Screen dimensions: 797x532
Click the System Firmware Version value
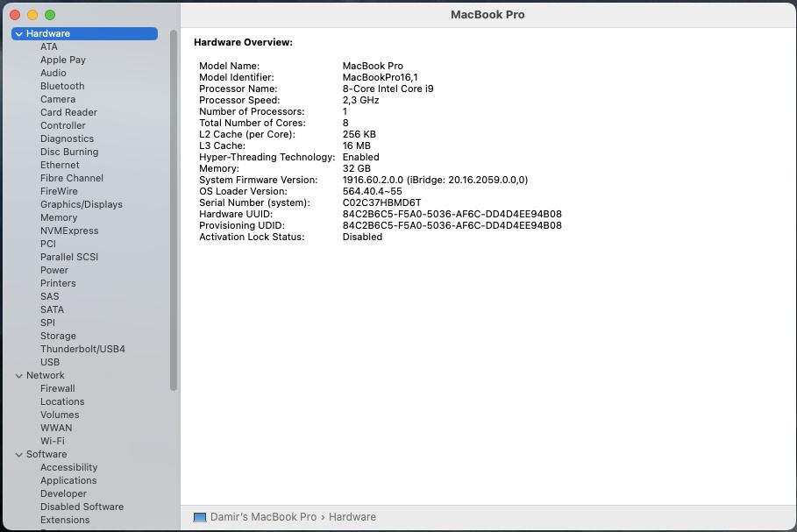tap(435, 180)
